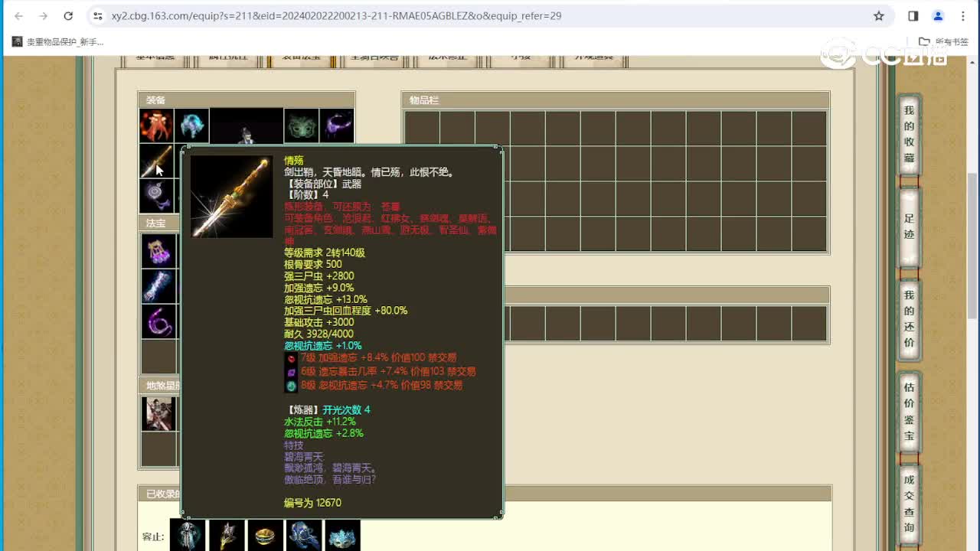The image size is (980, 551).
Task: Select the purple necklace equipment icon
Action: [x=337, y=126]
